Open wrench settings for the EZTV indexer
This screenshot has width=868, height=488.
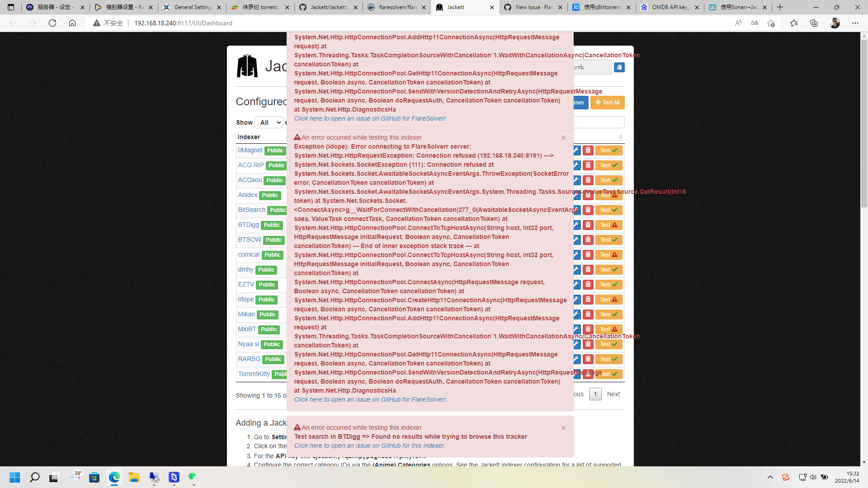coord(576,285)
